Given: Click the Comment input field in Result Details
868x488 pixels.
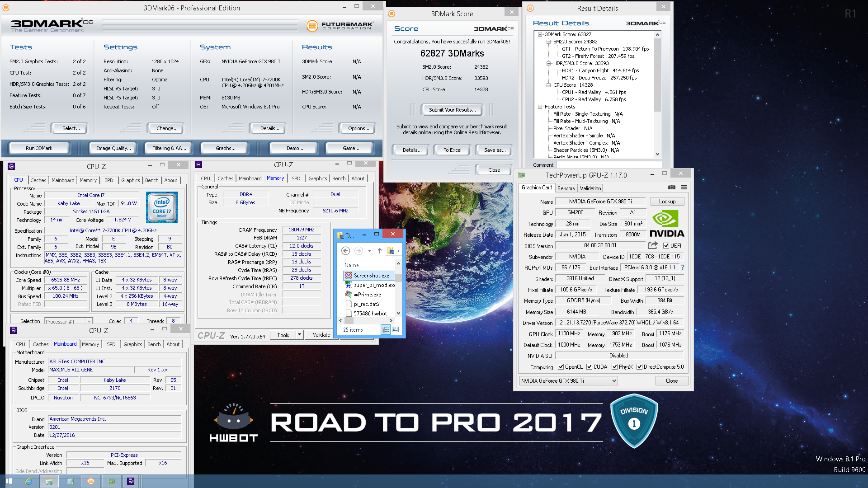Looking at the screenshot, I should click(x=609, y=164).
